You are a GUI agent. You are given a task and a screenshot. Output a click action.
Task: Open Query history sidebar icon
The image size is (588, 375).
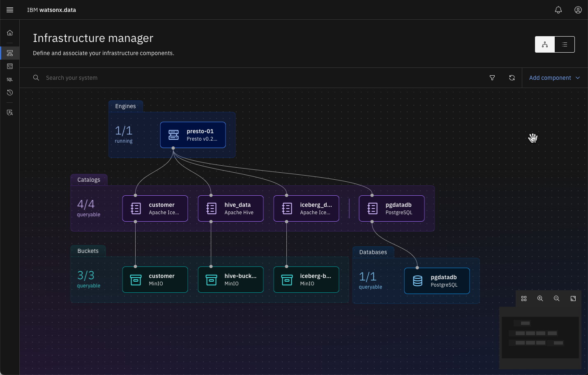pyautogui.click(x=10, y=93)
